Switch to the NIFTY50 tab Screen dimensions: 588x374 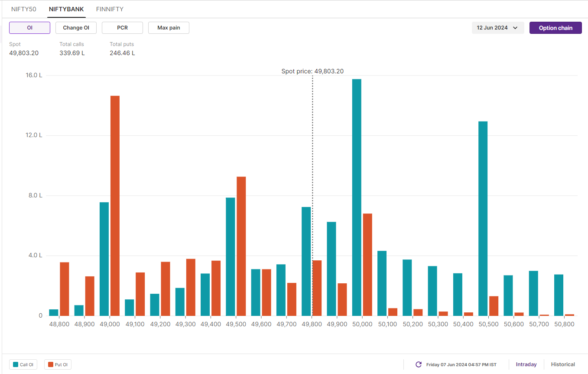tap(23, 9)
